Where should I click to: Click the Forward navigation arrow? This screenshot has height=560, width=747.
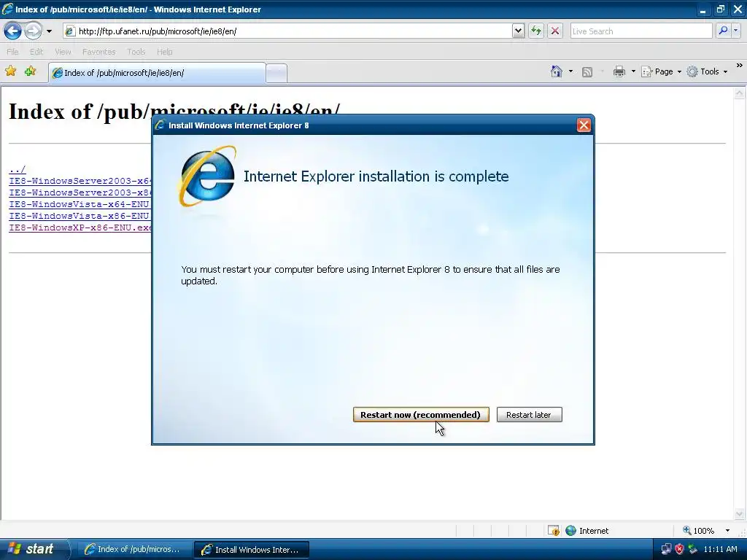[33, 31]
